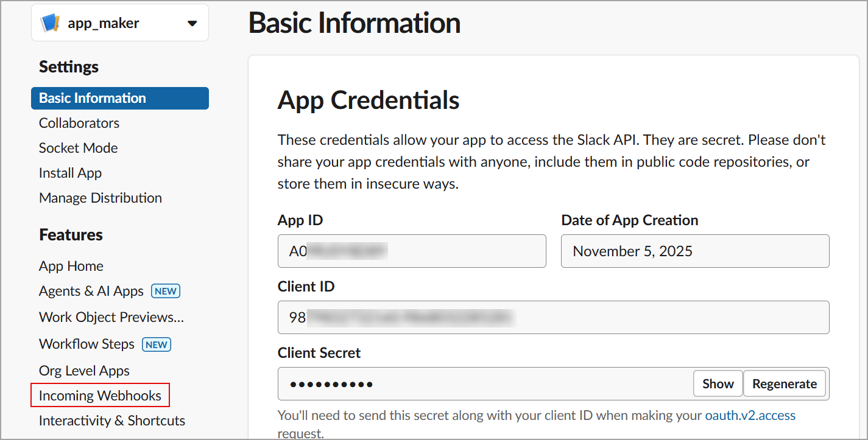Open the Basic Information settings page
The width and height of the screenshot is (868, 440).
click(x=93, y=98)
